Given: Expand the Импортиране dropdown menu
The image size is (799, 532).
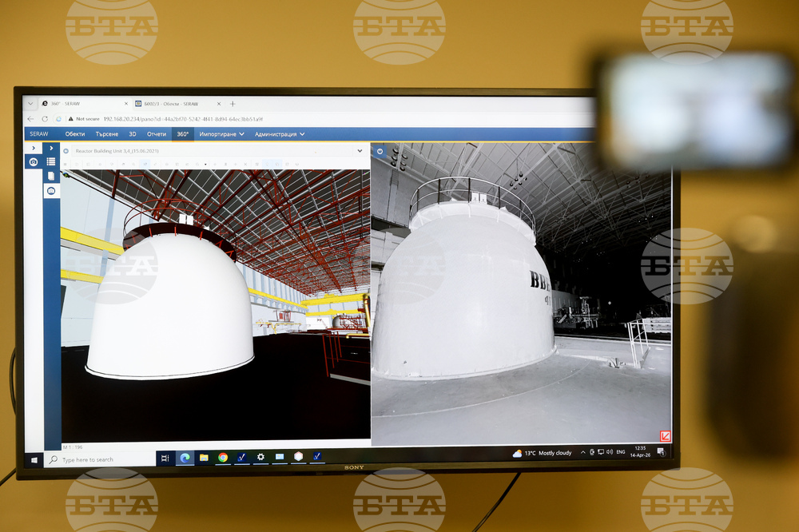Looking at the screenshot, I should click(x=221, y=134).
